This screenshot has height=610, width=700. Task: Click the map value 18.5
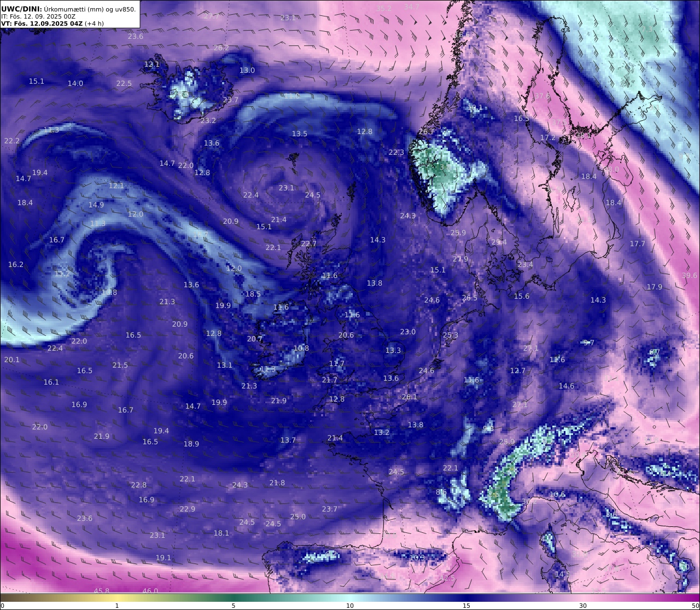[x=253, y=294]
